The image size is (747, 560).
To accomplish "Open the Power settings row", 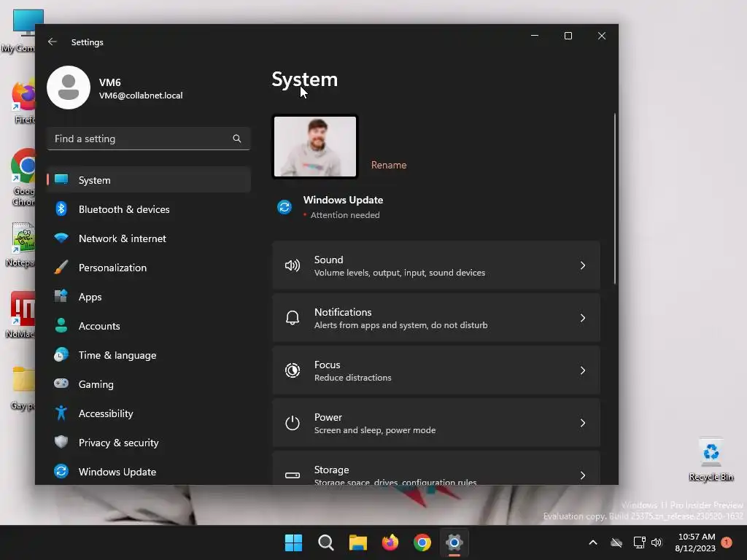I will [x=436, y=423].
